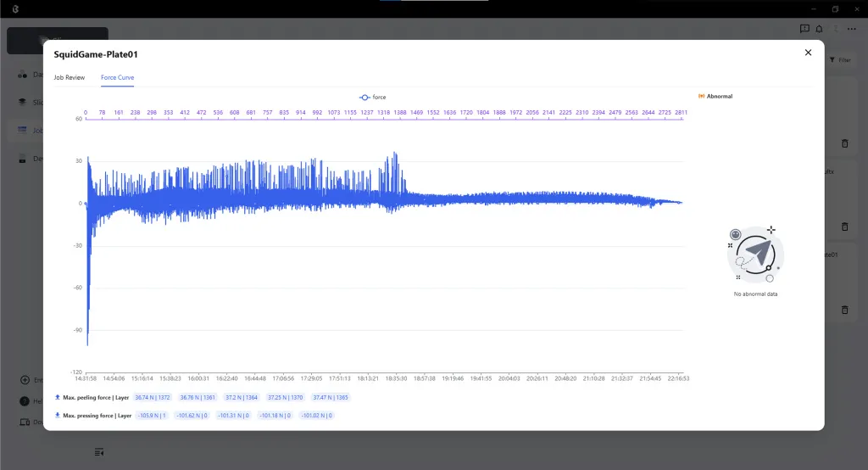Click pressing force chip -101.18 N | 0
868x470 pixels.
(275, 416)
